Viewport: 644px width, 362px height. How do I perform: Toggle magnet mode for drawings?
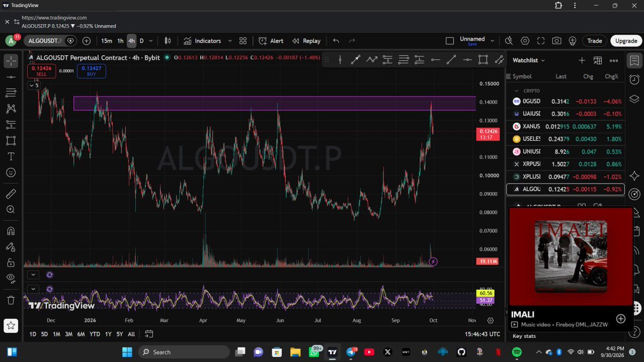(11, 231)
